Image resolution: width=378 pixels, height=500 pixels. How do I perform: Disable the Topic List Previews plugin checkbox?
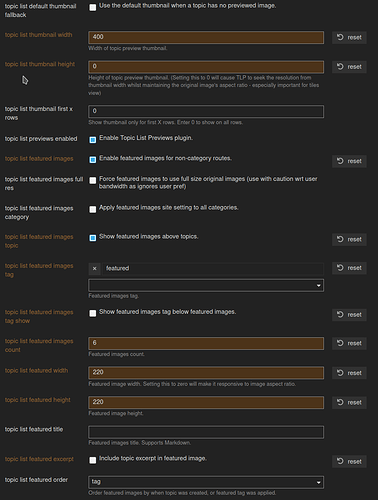pyautogui.click(x=93, y=140)
